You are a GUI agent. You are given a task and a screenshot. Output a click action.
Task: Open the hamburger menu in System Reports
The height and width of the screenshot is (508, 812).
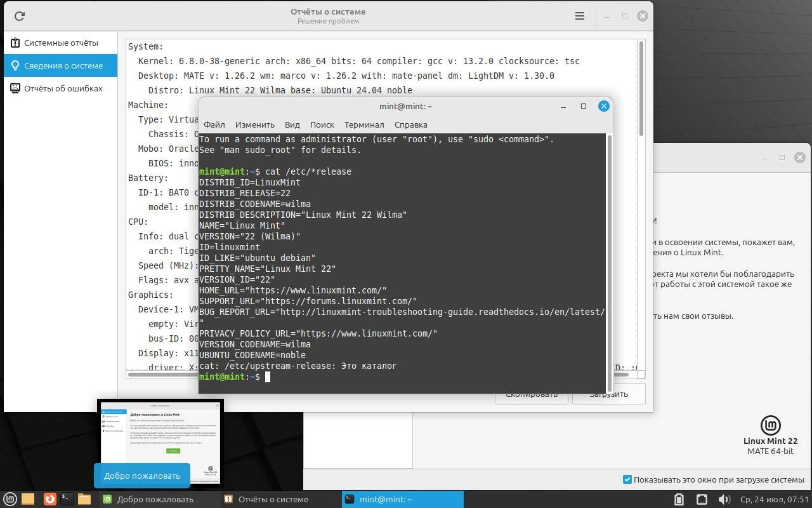coord(579,16)
